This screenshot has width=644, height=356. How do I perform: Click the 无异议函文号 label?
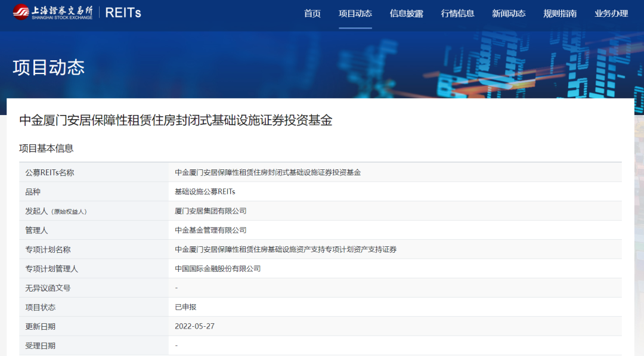[48, 288]
